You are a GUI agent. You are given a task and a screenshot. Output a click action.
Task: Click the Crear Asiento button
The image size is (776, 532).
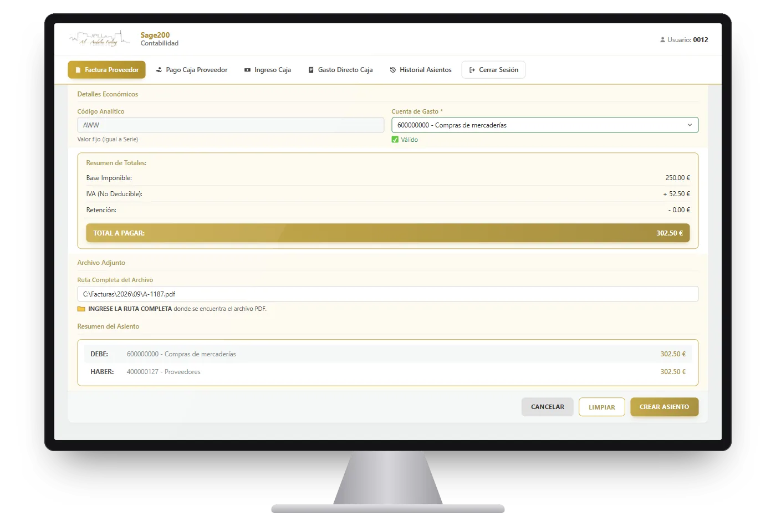(x=665, y=407)
